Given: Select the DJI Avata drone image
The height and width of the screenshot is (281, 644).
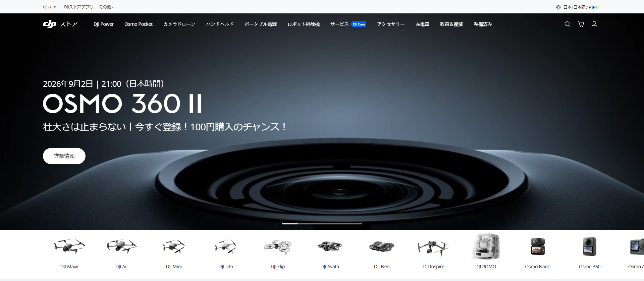Looking at the screenshot, I should pos(330,247).
